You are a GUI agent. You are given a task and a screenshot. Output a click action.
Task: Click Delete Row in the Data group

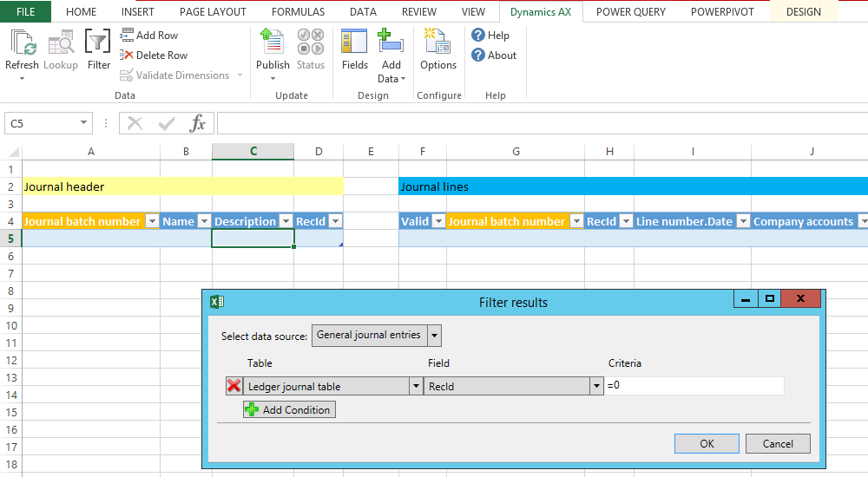[154, 56]
